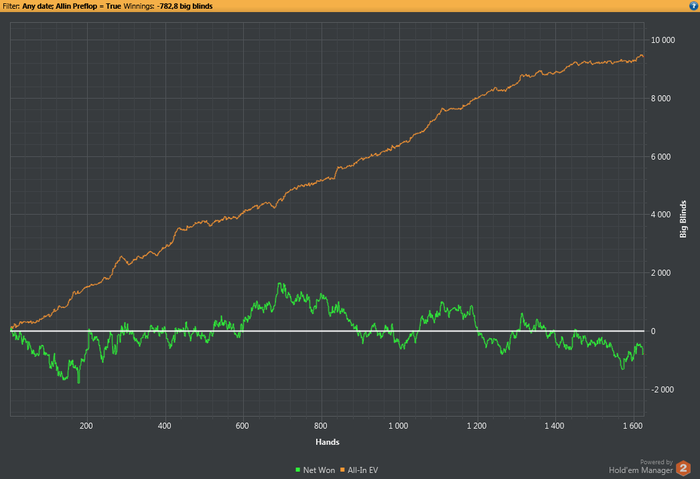Click the '2 000' y-axis label
Image resolution: width=700 pixels, height=479 pixels.
[661, 273]
